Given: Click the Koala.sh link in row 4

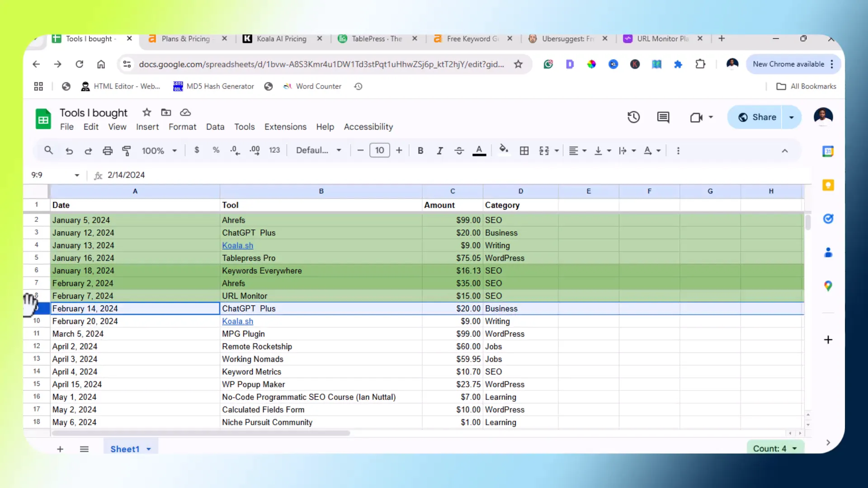Looking at the screenshot, I should coord(237,245).
